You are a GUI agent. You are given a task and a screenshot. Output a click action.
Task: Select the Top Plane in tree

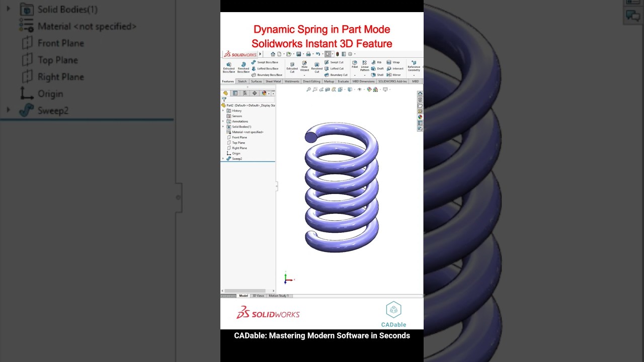click(x=236, y=143)
